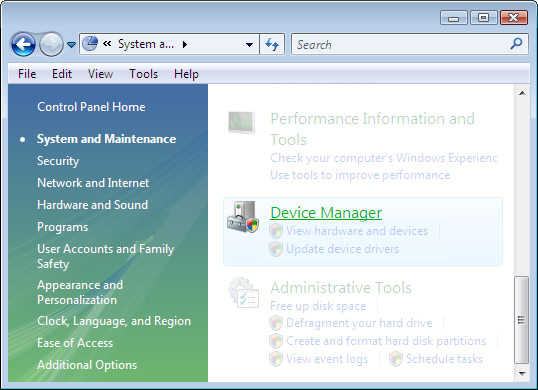This screenshot has width=538, height=390.
Task: Click View hardware and devices link
Action: point(357,231)
